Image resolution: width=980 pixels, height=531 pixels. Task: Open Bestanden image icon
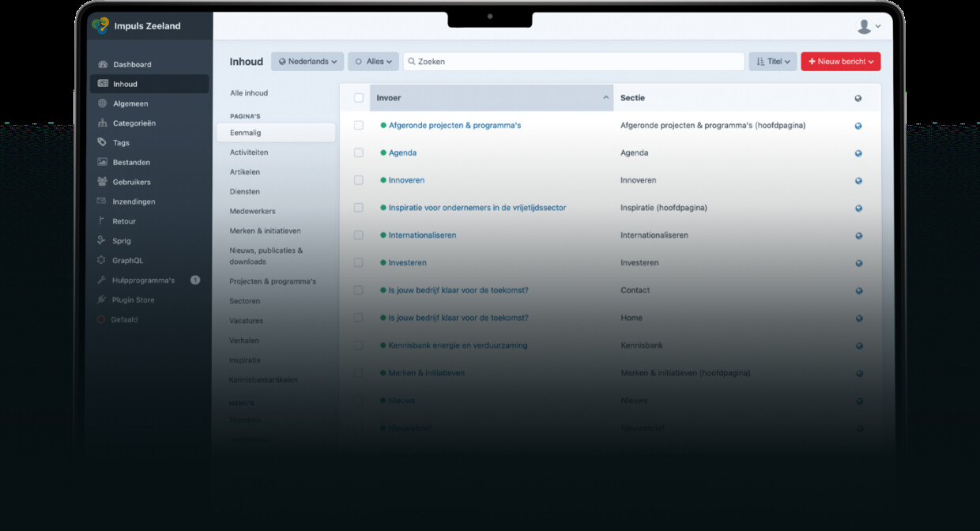click(102, 162)
